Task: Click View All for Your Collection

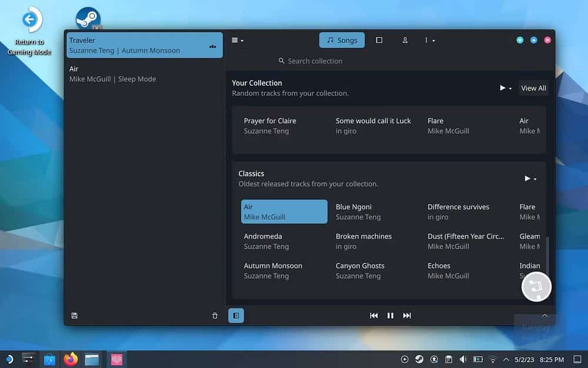Action: [533, 88]
